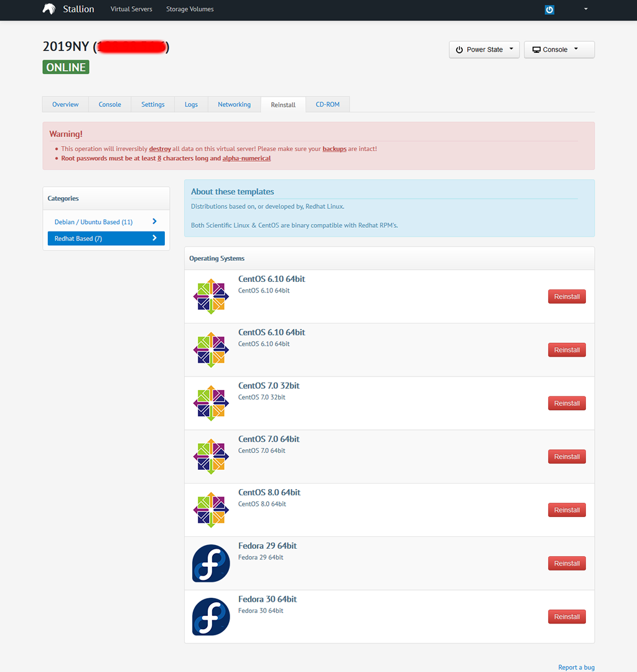Click the 'Operating Systems' panel header
The height and width of the screenshot is (672, 637).
(389, 258)
